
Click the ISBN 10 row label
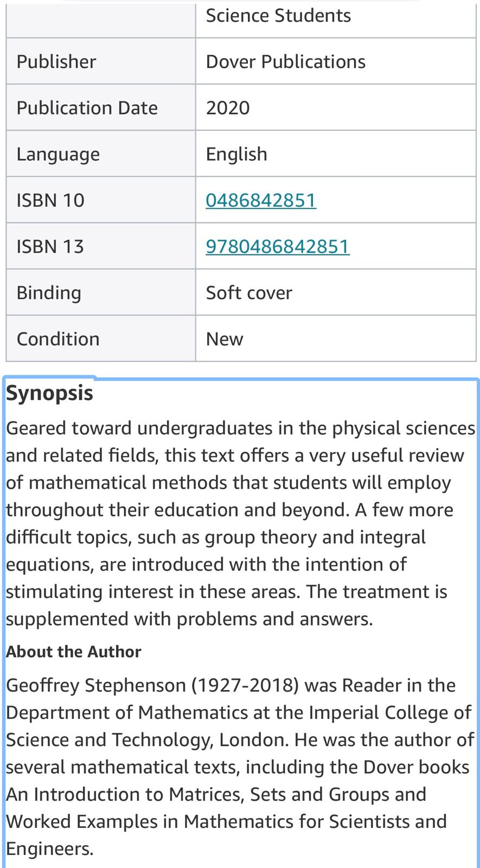pos(50,200)
